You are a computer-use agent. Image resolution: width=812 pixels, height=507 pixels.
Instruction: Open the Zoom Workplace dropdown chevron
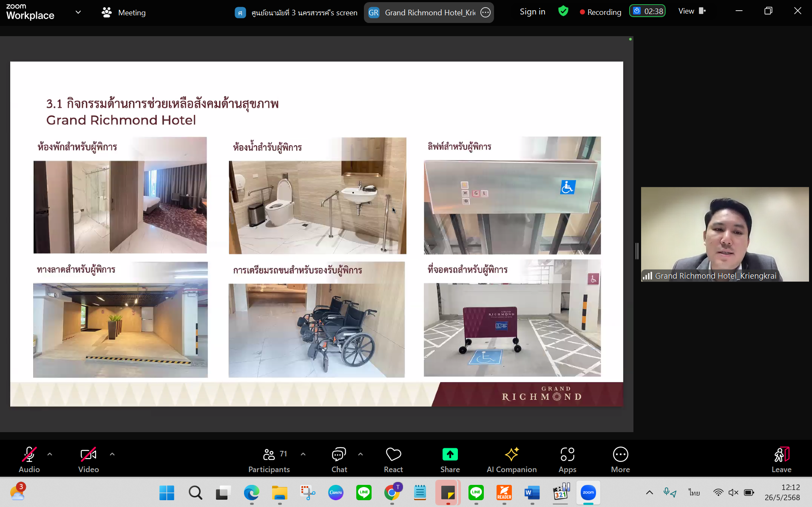(78, 12)
